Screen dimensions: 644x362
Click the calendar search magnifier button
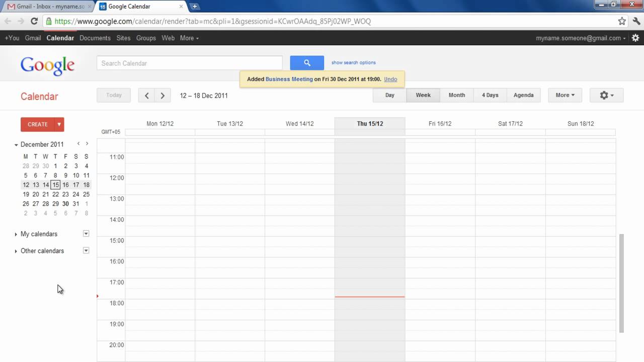(307, 62)
